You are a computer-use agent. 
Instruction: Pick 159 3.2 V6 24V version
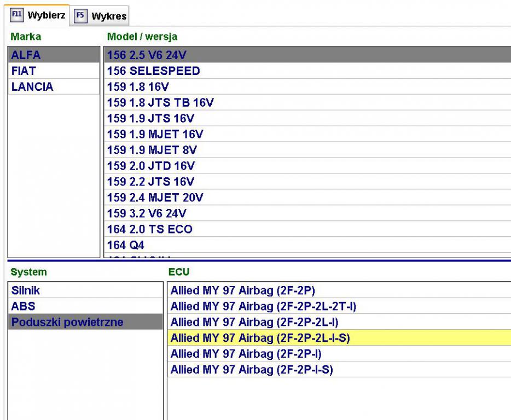(x=307, y=213)
